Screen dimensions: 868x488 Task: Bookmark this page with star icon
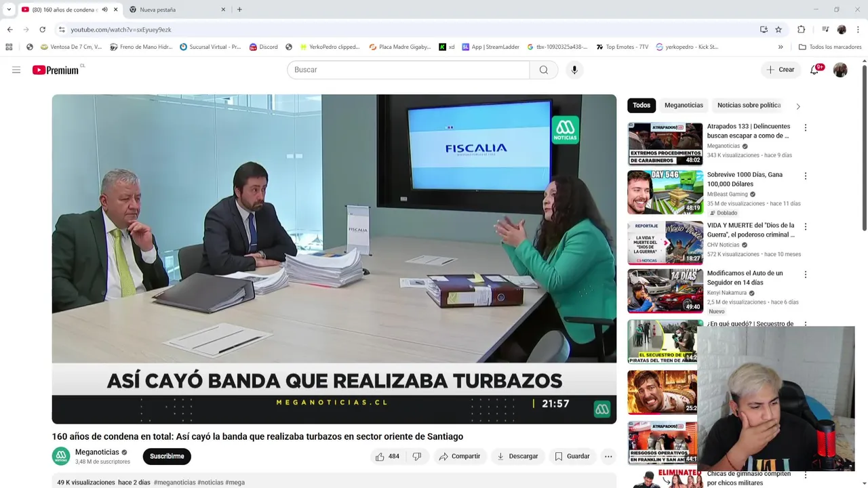tap(778, 29)
